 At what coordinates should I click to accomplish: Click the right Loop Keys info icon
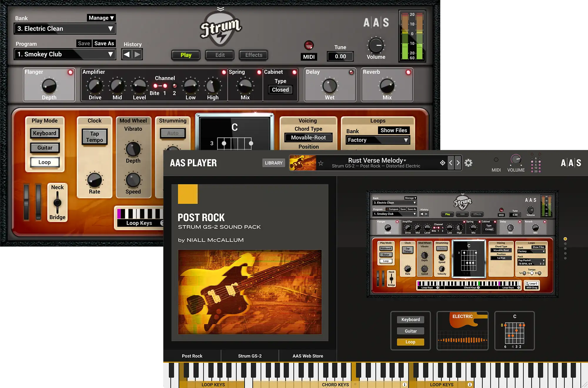[470, 384]
